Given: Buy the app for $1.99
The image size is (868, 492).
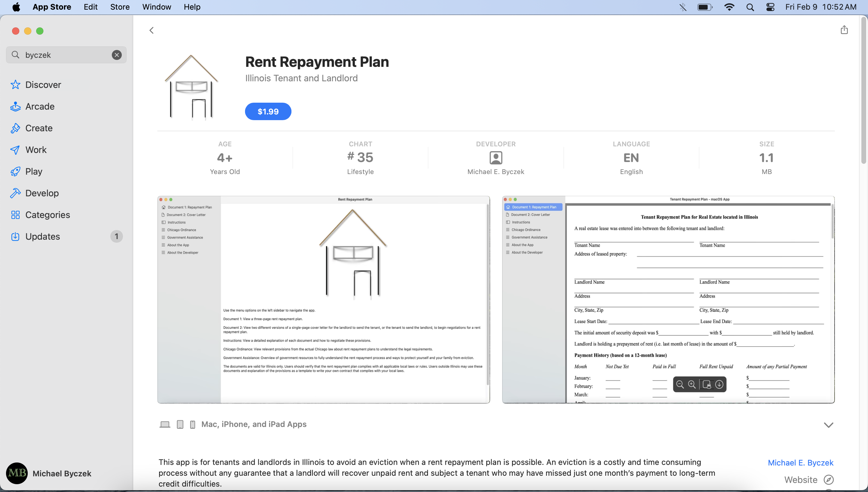Looking at the screenshot, I should (x=268, y=111).
